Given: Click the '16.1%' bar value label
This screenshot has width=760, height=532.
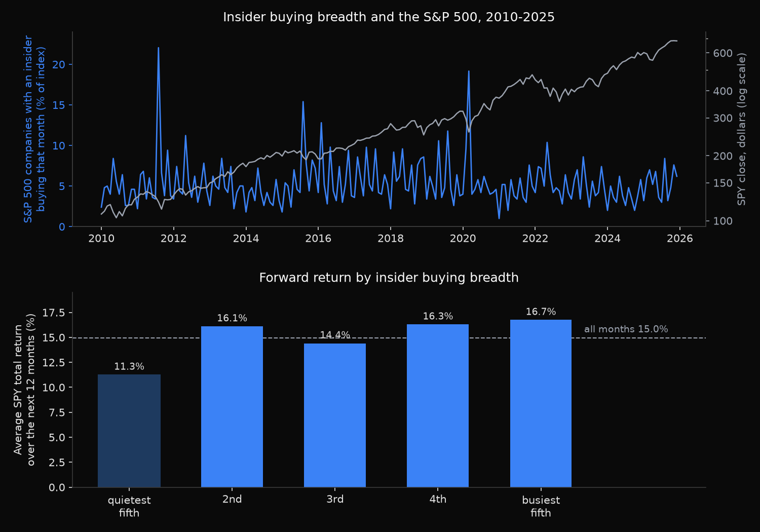Looking at the screenshot, I should coord(232,318).
